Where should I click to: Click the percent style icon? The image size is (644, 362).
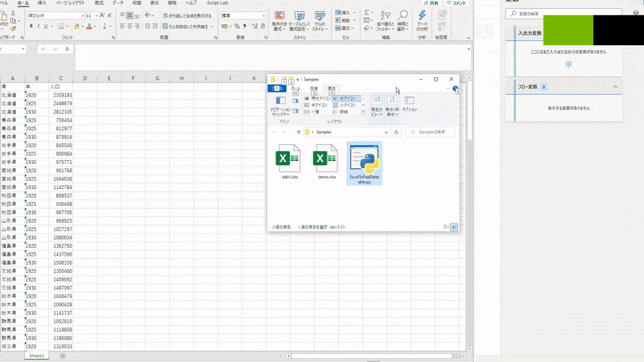(x=237, y=27)
